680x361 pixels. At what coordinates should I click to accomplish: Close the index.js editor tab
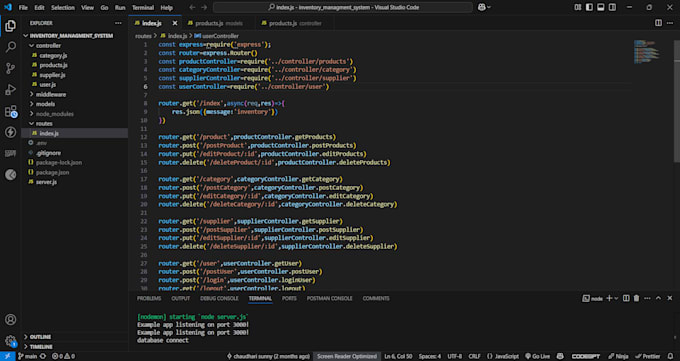pos(175,23)
